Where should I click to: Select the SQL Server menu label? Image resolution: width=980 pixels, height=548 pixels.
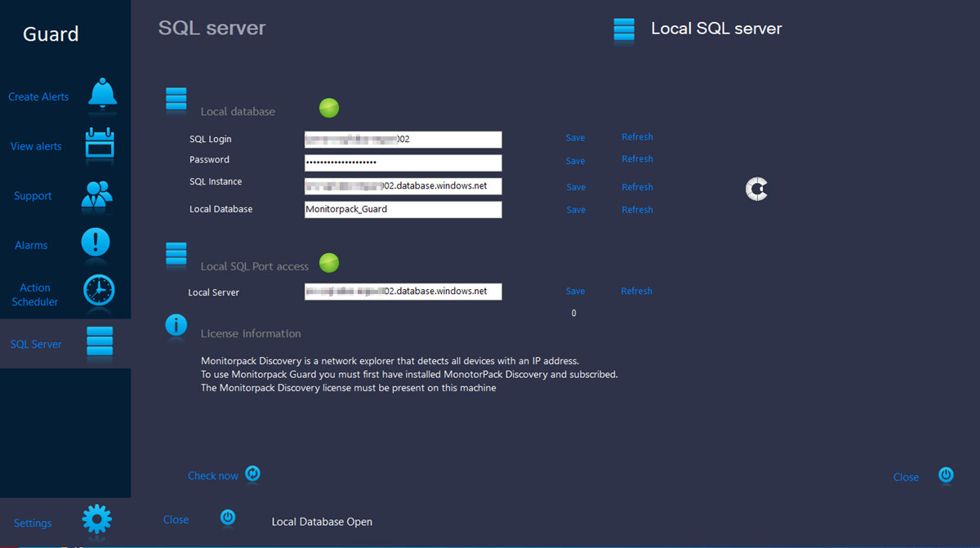[x=36, y=344]
